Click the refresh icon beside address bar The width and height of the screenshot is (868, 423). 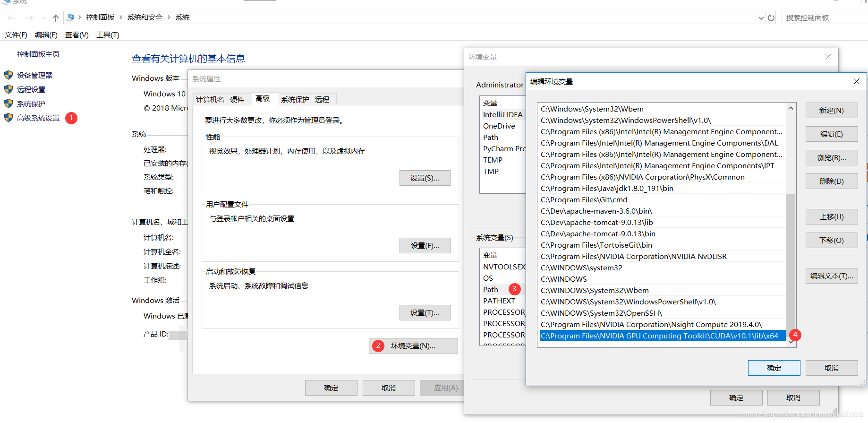click(771, 18)
